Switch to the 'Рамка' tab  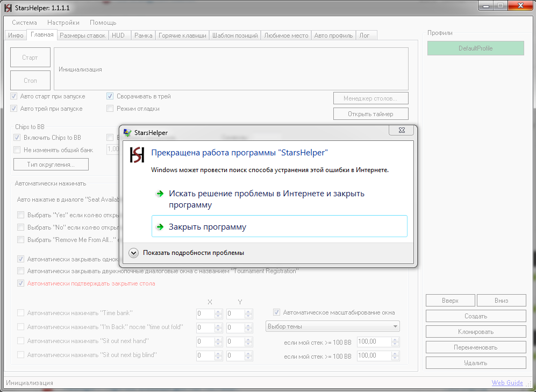pos(143,35)
